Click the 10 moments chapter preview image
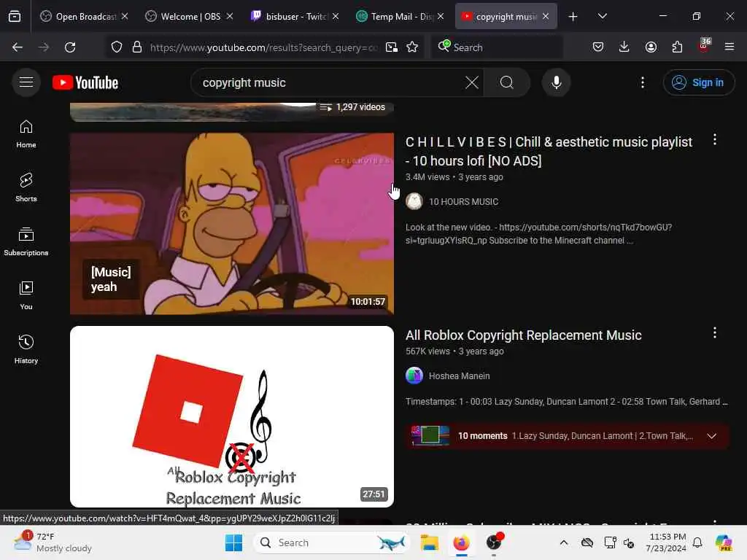 (x=430, y=436)
